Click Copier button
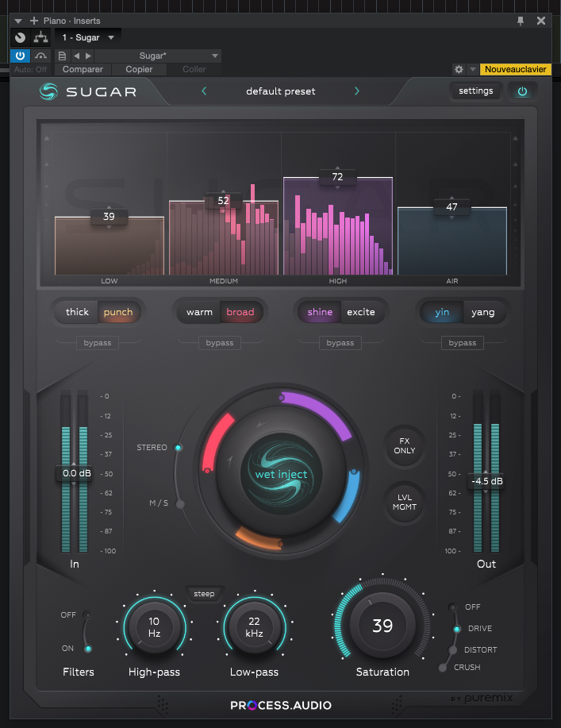Viewport: 561px width, 728px height. point(139,69)
